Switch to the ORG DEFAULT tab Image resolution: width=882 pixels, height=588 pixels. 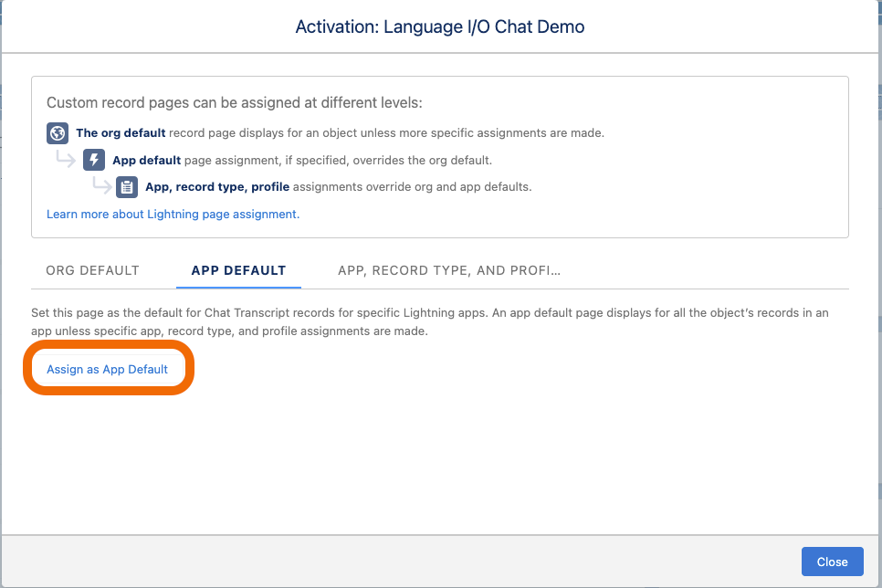[x=92, y=270]
